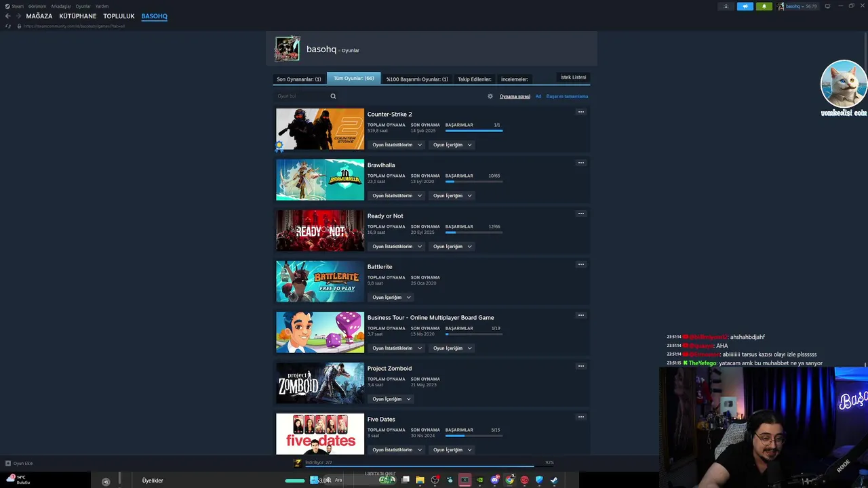868x488 pixels.
Task: Open Google Chrome from the taskbar
Action: pos(509,480)
